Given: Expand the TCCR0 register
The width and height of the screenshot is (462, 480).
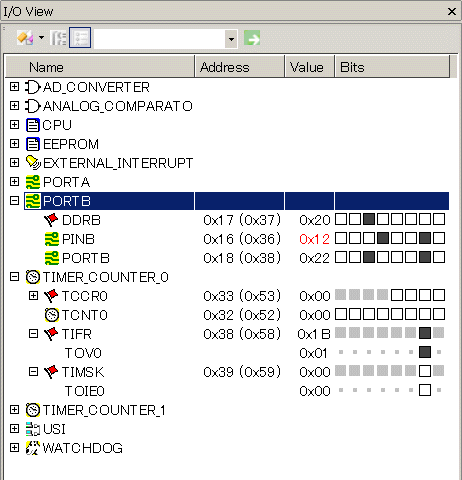Looking at the screenshot, I should (x=33, y=296).
